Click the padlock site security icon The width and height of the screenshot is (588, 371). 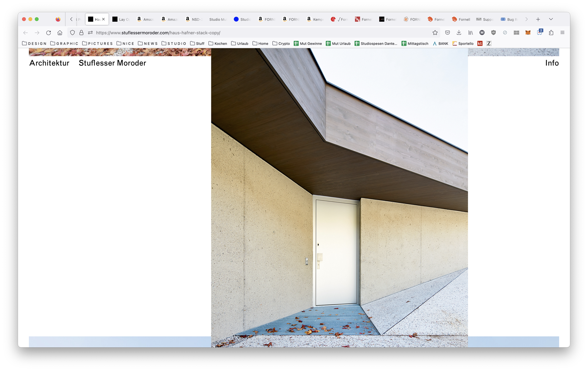coord(82,32)
